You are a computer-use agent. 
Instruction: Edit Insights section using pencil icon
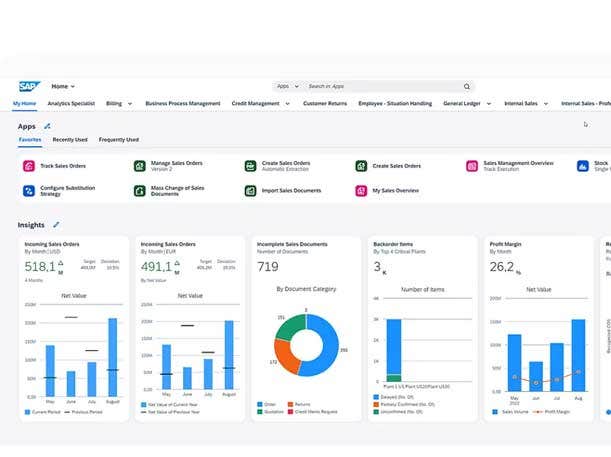(x=56, y=225)
